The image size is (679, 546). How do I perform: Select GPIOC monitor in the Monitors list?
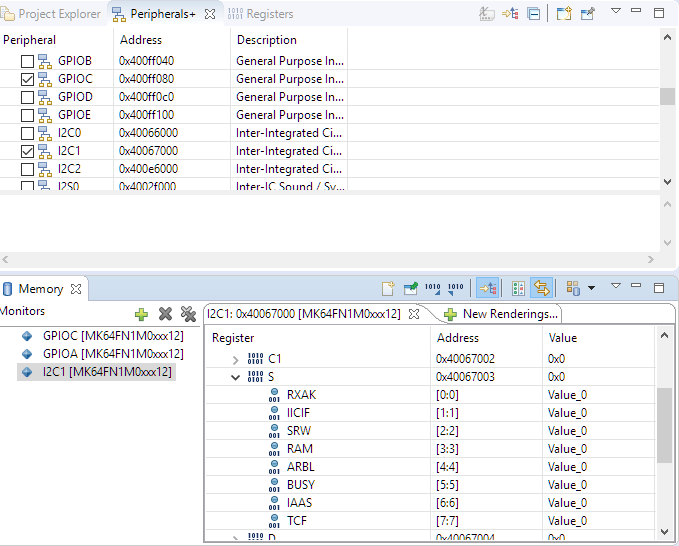(112, 336)
